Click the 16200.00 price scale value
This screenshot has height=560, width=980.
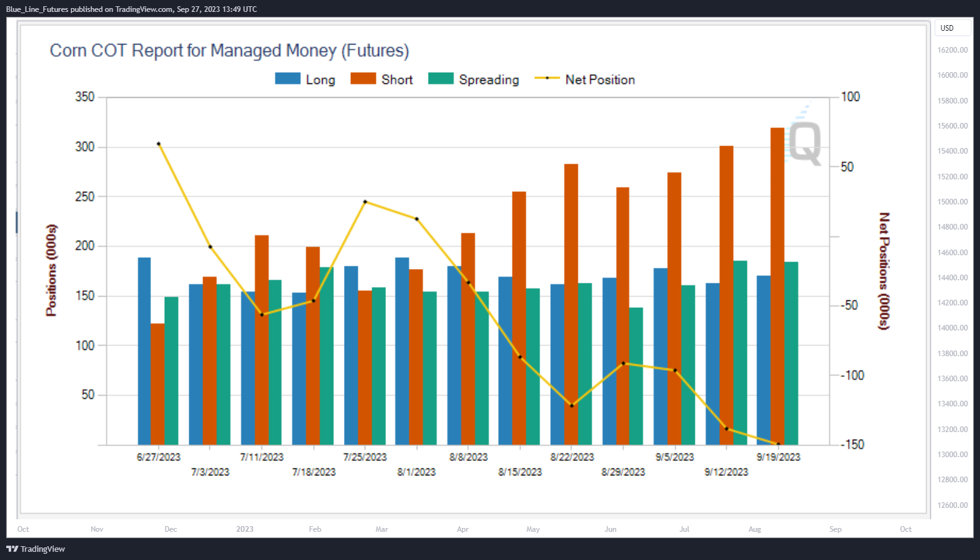952,50
